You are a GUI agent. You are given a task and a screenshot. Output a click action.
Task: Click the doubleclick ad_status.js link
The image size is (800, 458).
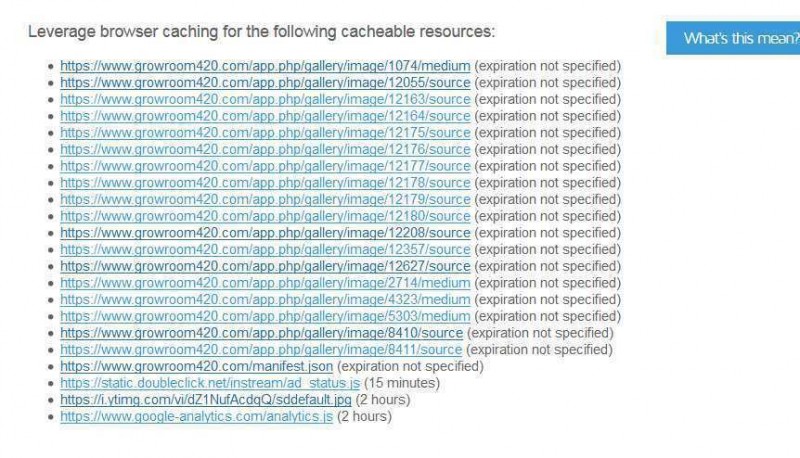coord(210,383)
